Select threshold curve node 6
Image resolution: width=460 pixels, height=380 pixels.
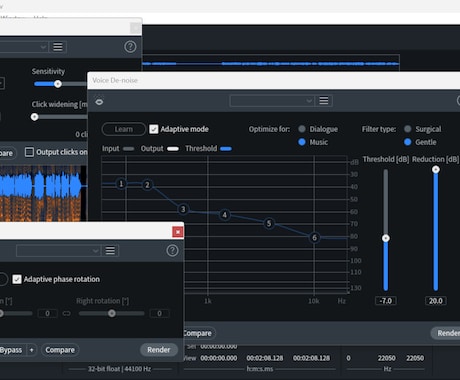(x=314, y=238)
